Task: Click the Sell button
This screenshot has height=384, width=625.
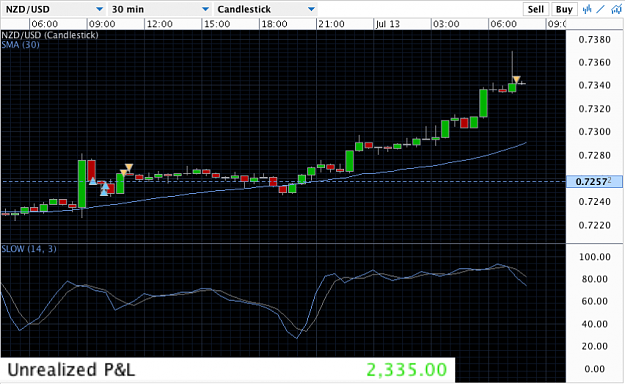Action: [536, 9]
